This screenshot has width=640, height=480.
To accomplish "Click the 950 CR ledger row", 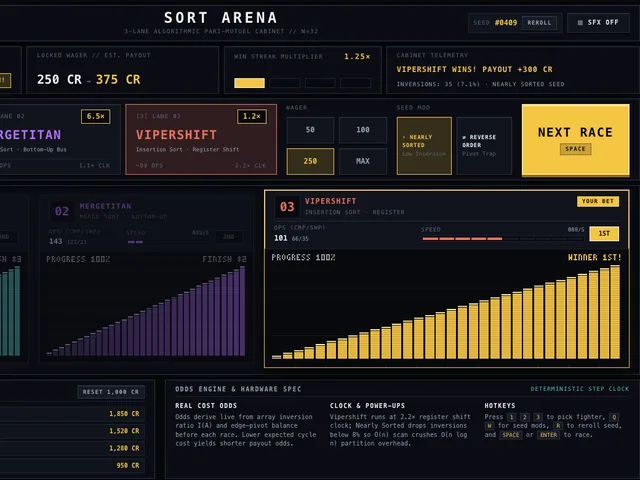I will click(72, 465).
